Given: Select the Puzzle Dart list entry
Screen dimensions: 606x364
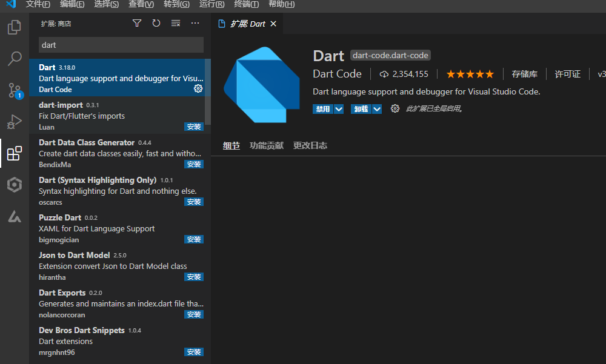Looking at the screenshot, I should 120,228.
